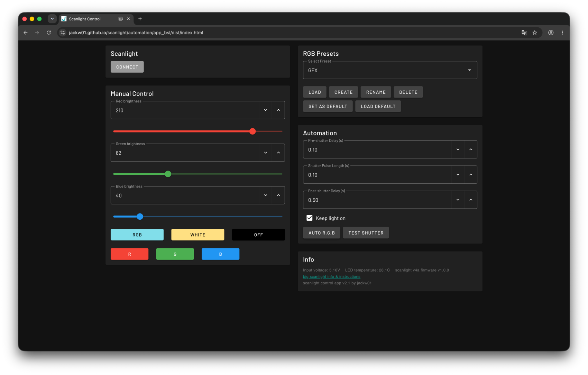Increase Red brightness with the up arrow
The image size is (588, 375).
click(x=278, y=110)
